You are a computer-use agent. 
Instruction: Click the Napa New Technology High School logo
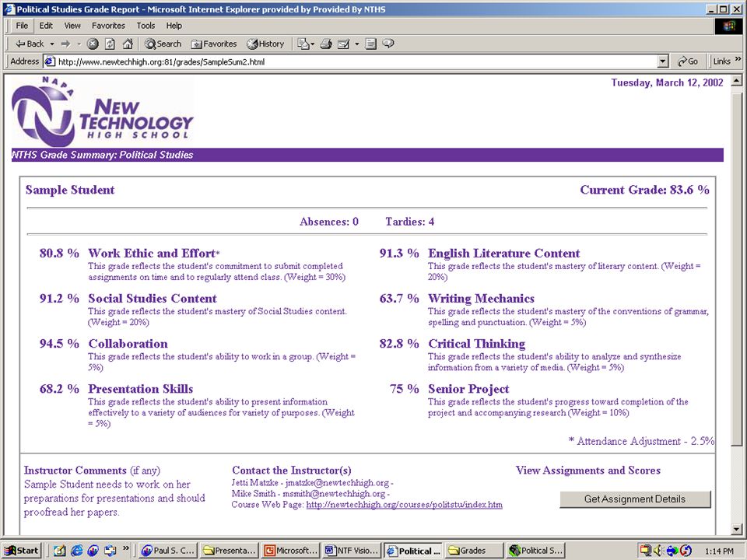[103, 112]
